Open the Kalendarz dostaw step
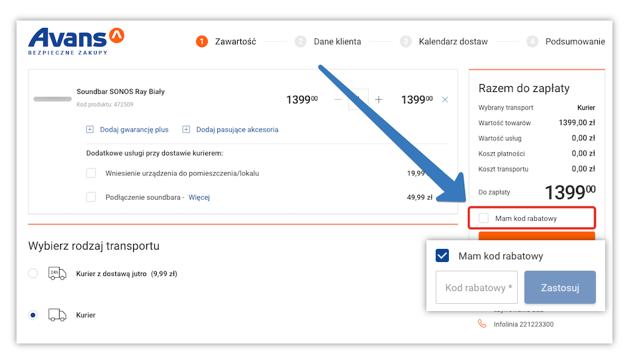This screenshot has width=629, height=364. pos(453,42)
